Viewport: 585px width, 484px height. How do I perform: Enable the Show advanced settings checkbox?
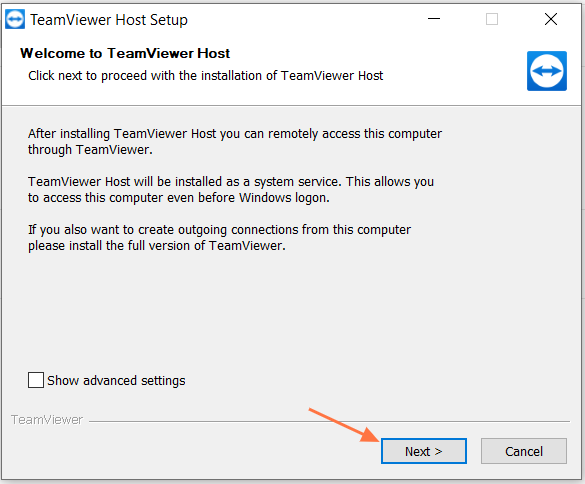coord(36,380)
